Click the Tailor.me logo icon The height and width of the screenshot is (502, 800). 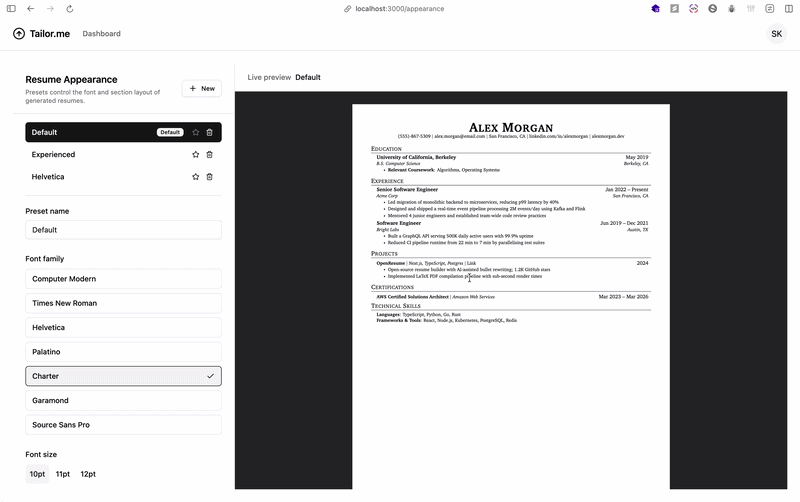[19, 34]
